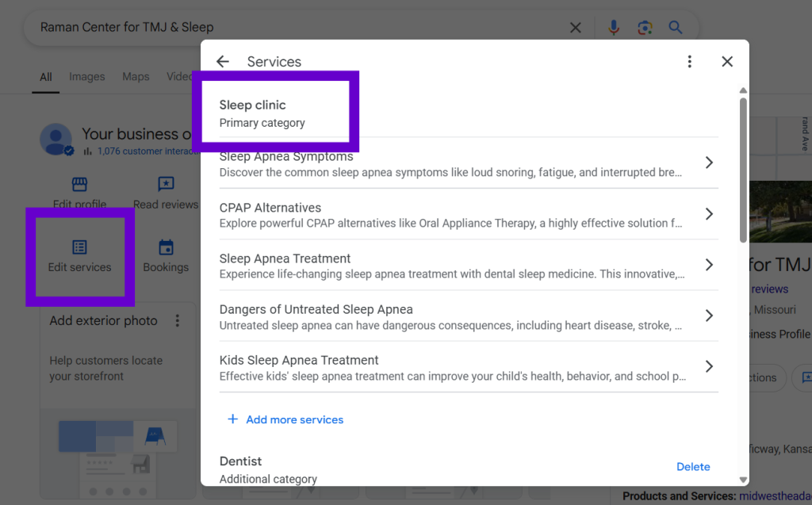Click the Read reviews star icon
The height and width of the screenshot is (505, 812).
pos(166,183)
